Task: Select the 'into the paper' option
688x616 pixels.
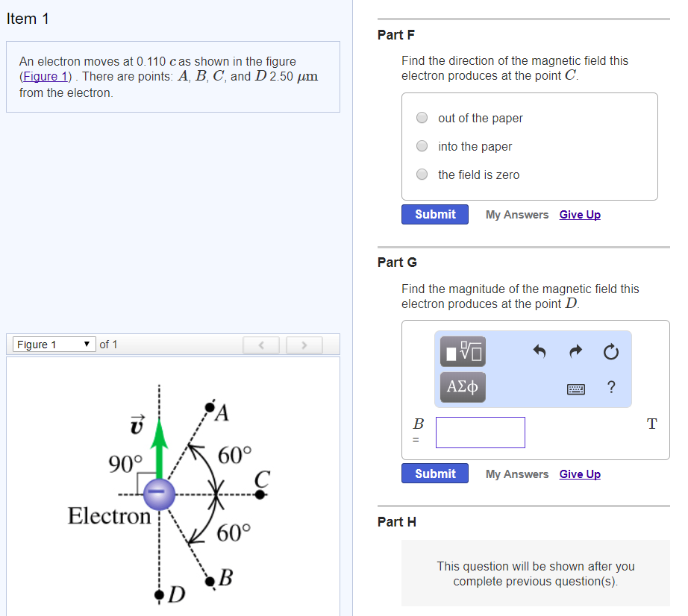Action: (x=422, y=145)
